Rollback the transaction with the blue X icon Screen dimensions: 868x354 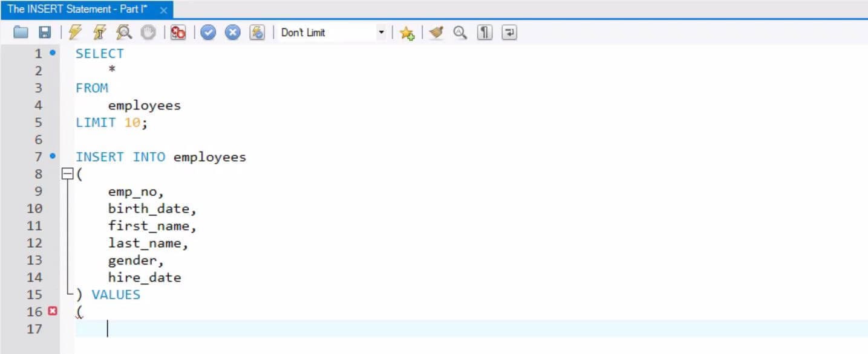(233, 32)
